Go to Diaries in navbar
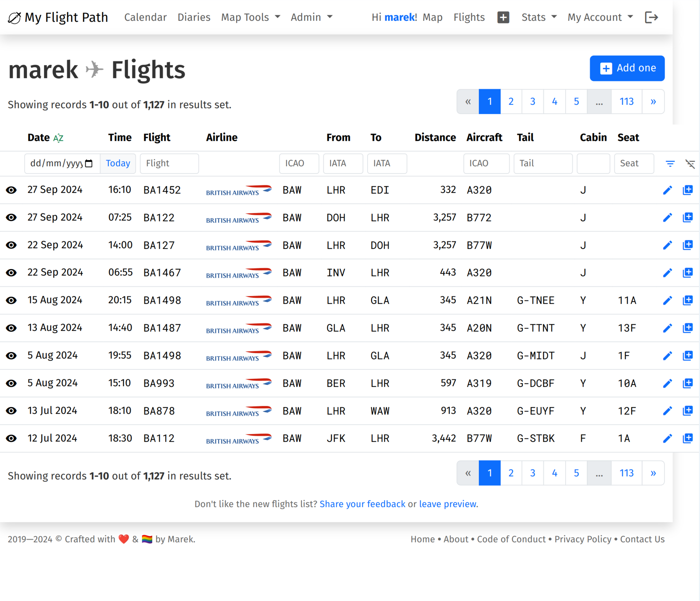The width and height of the screenshot is (700, 601). [x=194, y=17]
